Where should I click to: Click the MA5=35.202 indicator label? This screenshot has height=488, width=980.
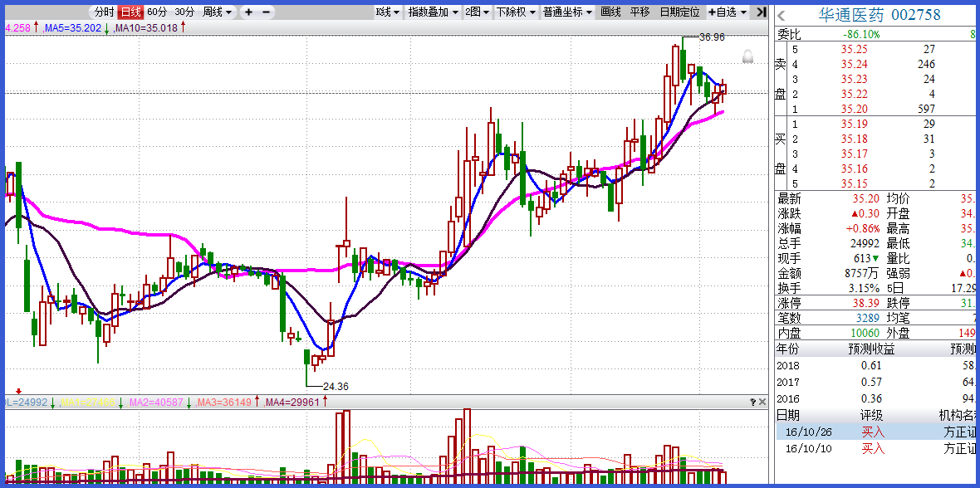tap(73, 28)
